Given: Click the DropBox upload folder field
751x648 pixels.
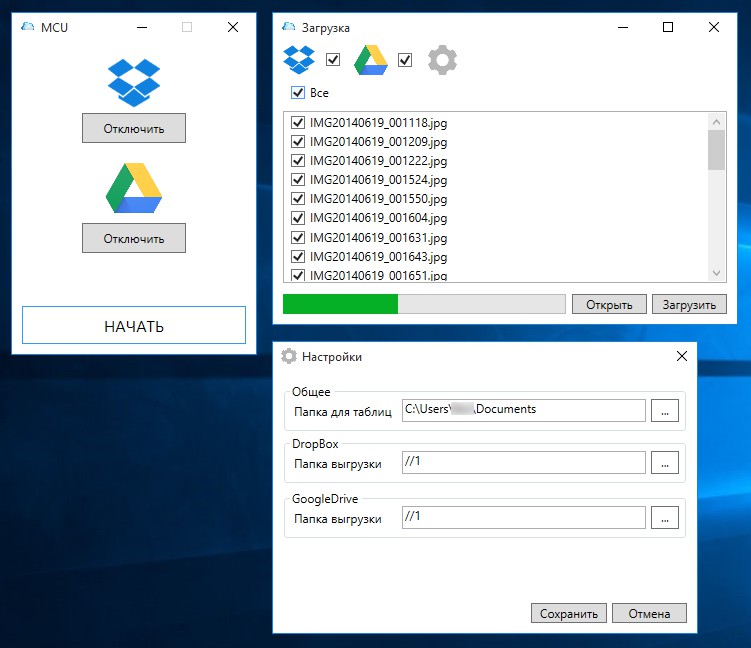Looking at the screenshot, I should (524, 463).
